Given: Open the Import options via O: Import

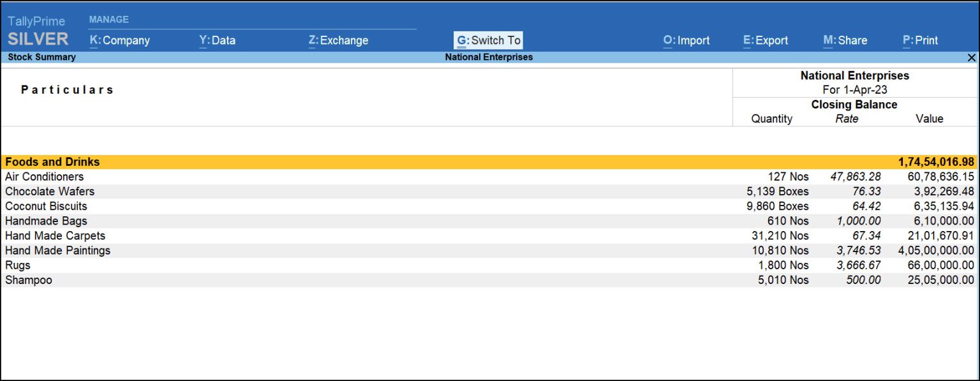Looking at the screenshot, I should pos(687,40).
